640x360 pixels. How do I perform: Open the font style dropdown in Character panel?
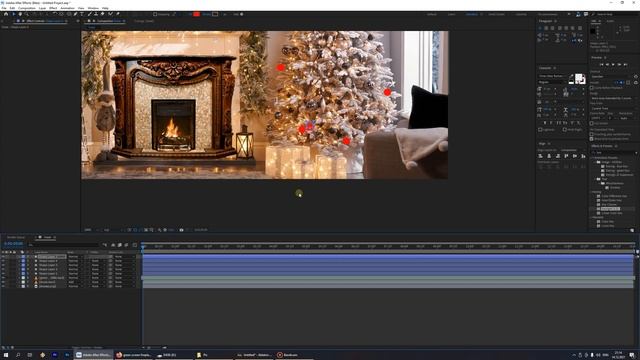[x=552, y=82]
